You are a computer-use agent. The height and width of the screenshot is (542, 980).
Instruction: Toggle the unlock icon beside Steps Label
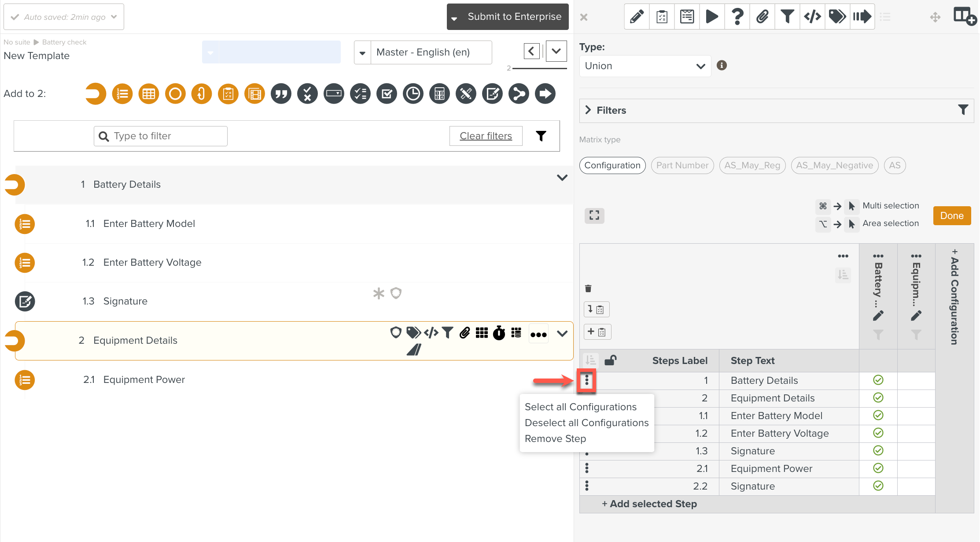tap(610, 360)
